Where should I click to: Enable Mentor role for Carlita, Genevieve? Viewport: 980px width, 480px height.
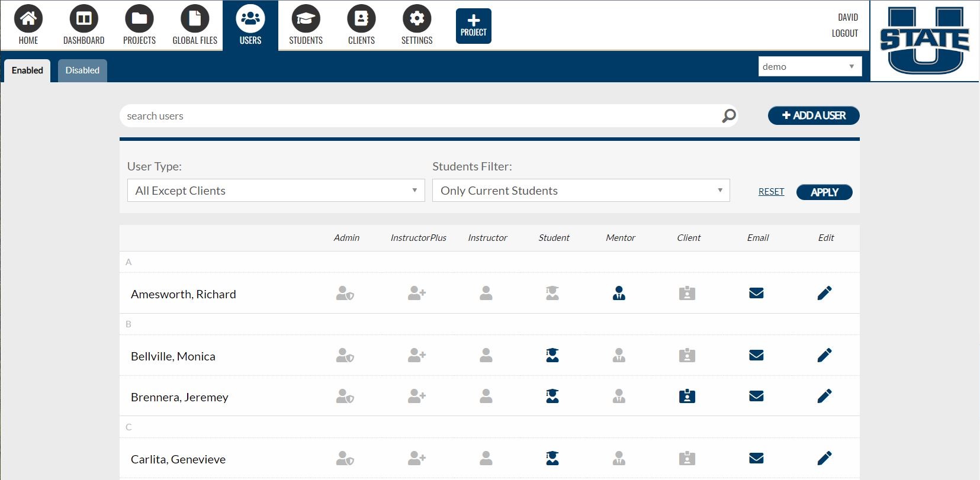[619, 458]
